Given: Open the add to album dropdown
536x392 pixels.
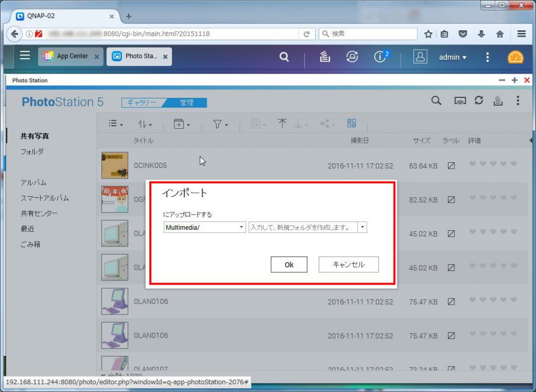Looking at the screenshot, I should [182, 124].
